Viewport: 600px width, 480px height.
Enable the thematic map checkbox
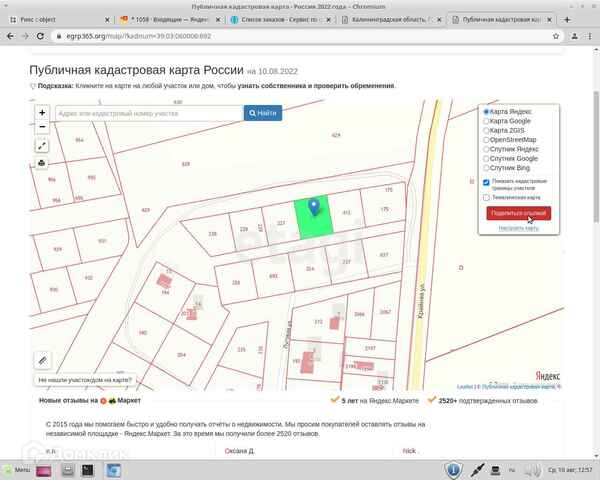point(486,198)
